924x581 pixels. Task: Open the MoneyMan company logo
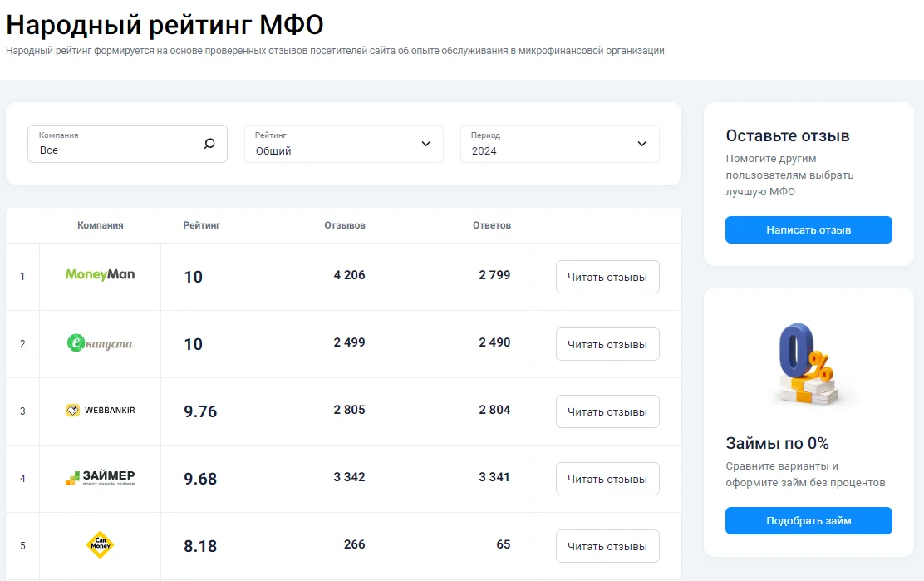101,274
